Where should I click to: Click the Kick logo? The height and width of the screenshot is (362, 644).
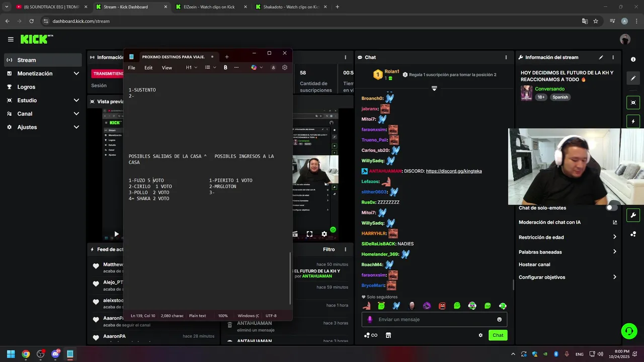[36, 39]
